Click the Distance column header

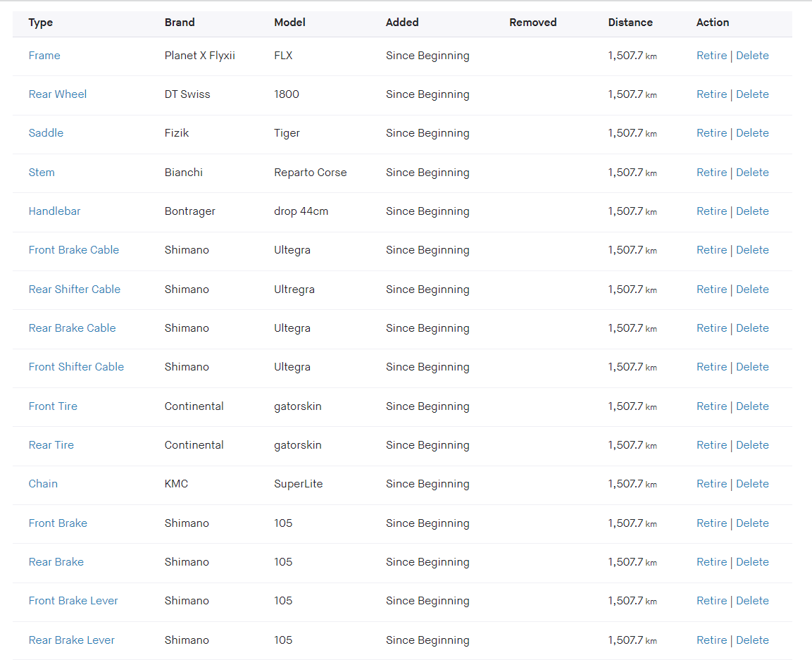[x=630, y=23]
